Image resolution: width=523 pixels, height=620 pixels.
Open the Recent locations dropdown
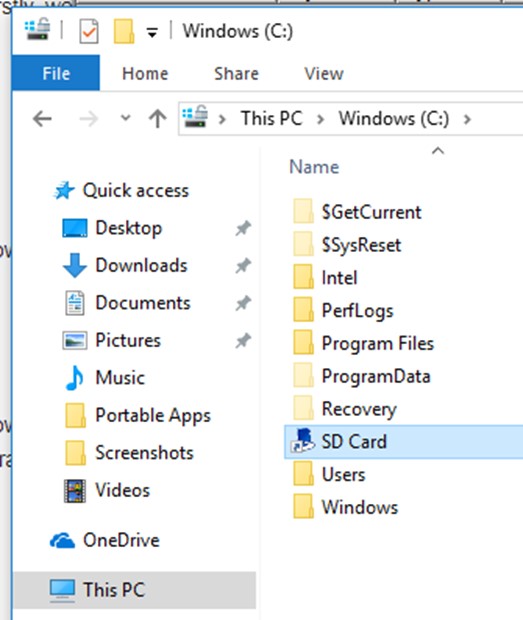tap(125, 118)
